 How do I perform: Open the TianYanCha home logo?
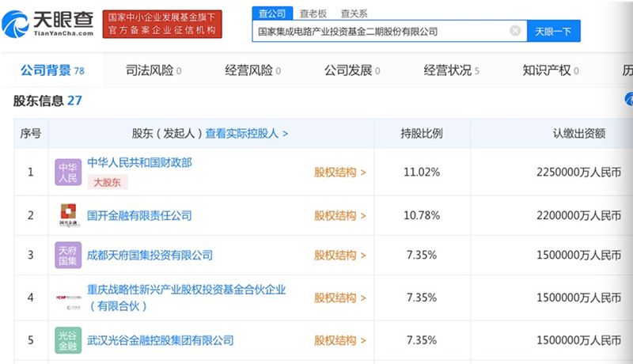[x=48, y=25]
